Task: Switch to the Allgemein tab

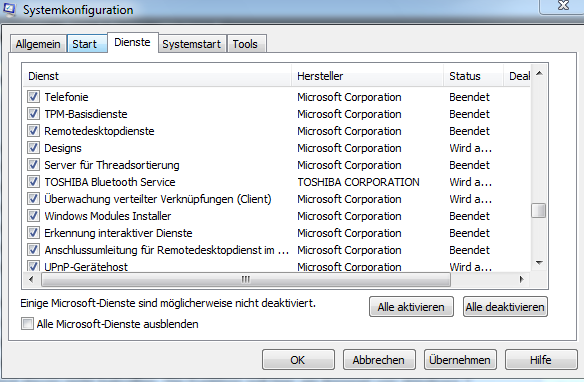Action: coord(38,44)
